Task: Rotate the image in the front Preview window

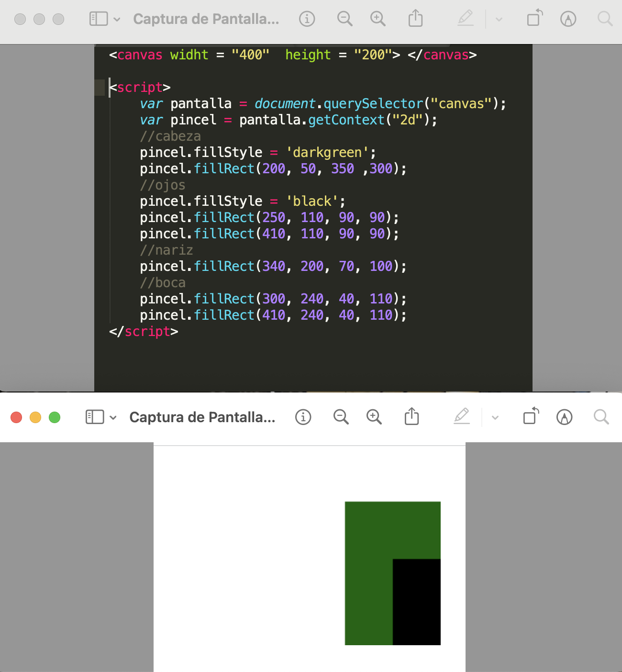Action: click(531, 416)
